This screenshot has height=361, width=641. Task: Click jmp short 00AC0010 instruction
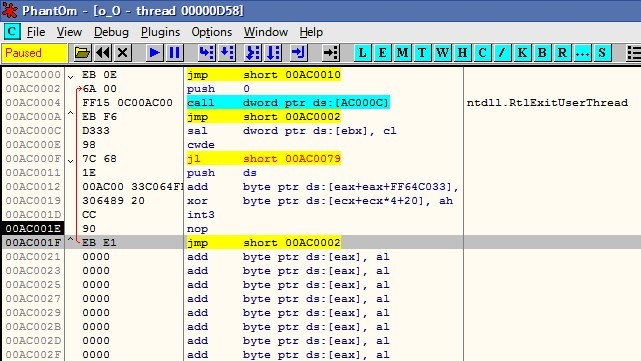click(x=264, y=75)
